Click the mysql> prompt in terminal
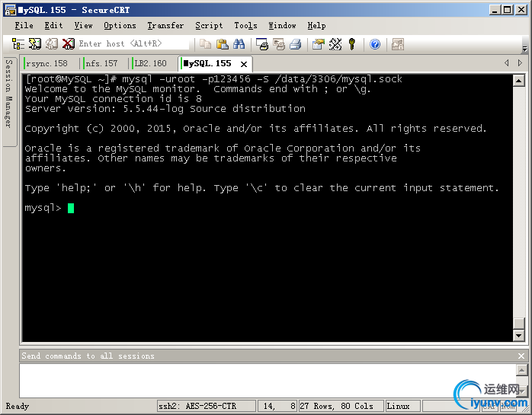The image size is (532, 415). (x=43, y=207)
